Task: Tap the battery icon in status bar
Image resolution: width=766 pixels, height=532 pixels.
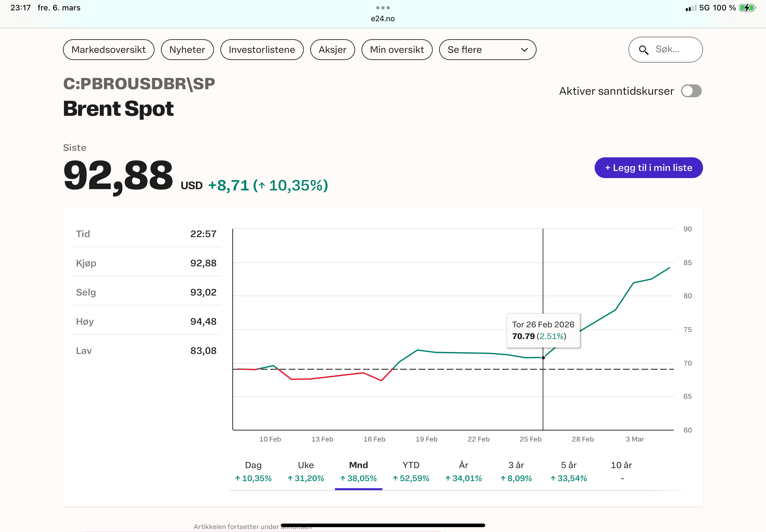Action: tap(747, 8)
